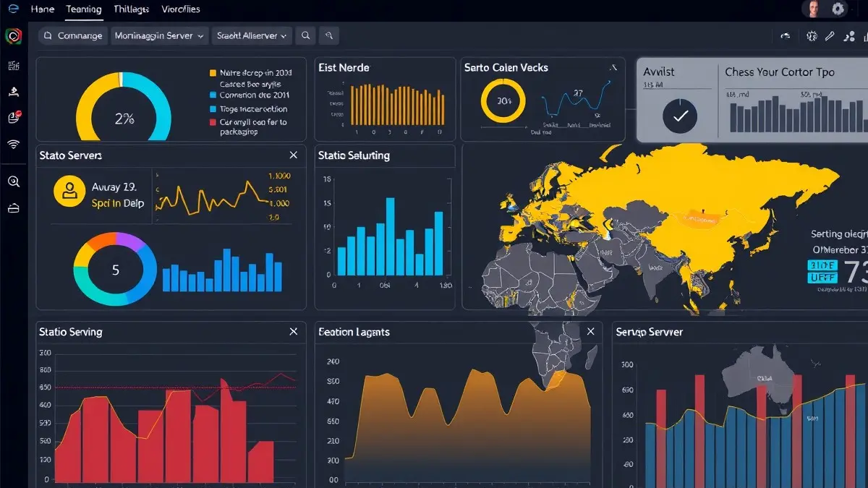The width and height of the screenshot is (868, 488).
Task: Open the Hane menu item
Action: pos(43,9)
